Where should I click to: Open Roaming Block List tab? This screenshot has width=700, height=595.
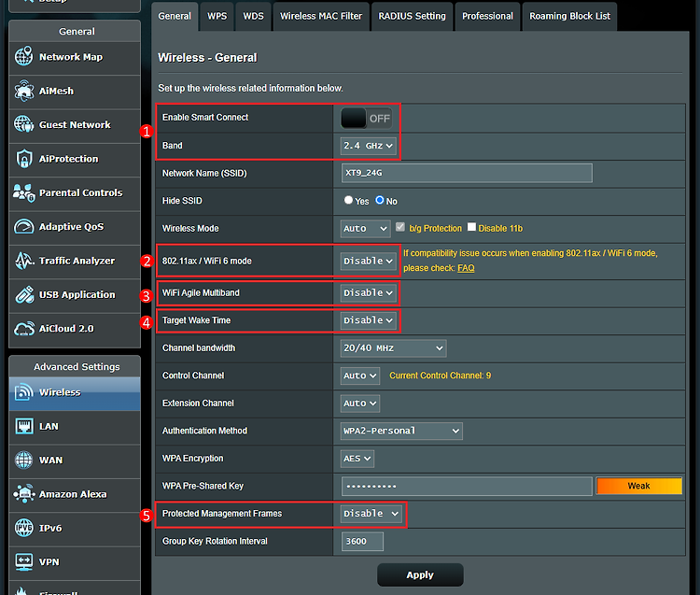pos(569,16)
